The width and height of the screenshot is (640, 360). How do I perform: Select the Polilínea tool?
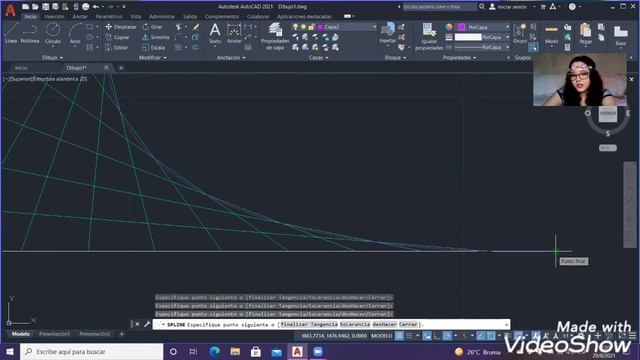(30, 33)
